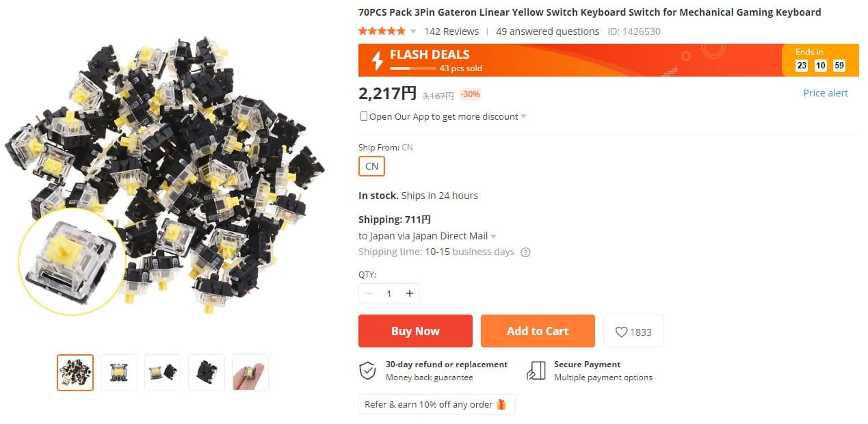This screenshot has width=868, height=424.
Task: Click the heart wishlist icon
Action: coord(621,332)
